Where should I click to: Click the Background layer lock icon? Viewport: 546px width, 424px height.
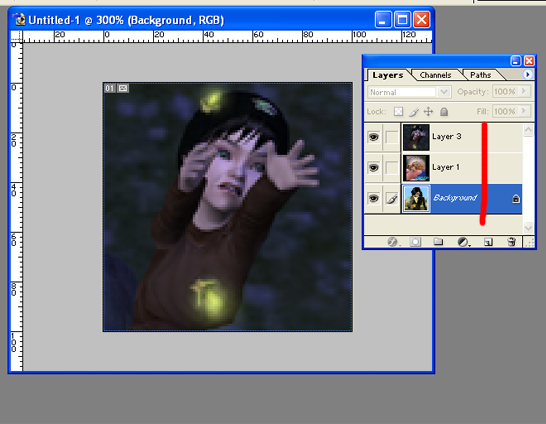point(516,198)
